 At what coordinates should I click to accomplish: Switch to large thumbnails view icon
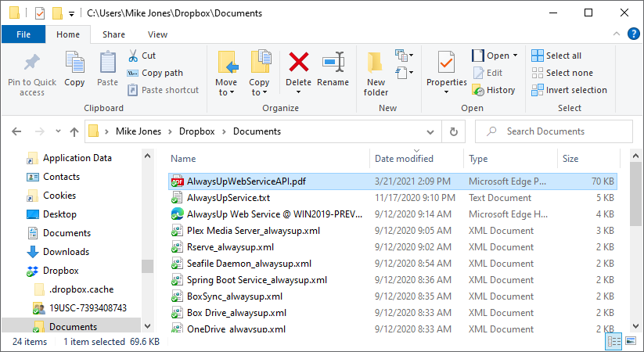tap(631, 341)
